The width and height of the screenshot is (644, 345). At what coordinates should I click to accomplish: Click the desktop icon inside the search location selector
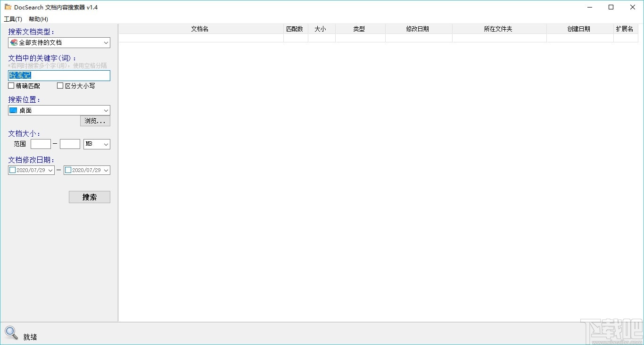coord(12,110)
